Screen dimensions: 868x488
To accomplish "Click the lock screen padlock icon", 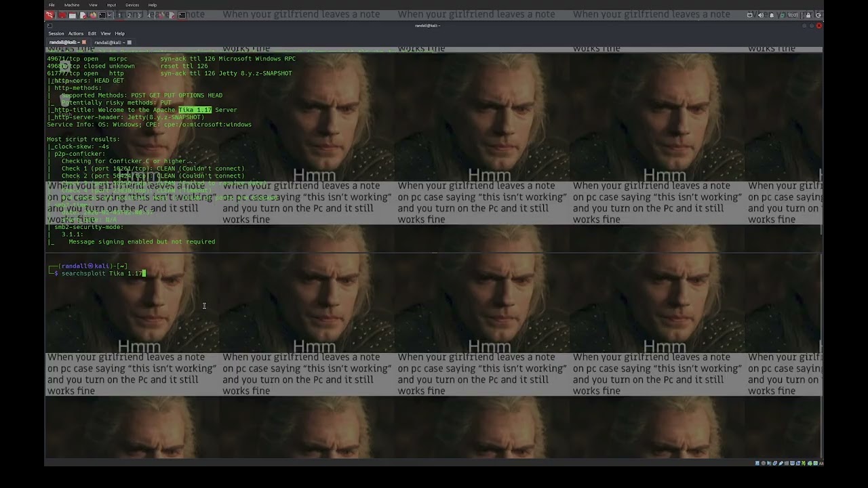I will click(808, 15).
